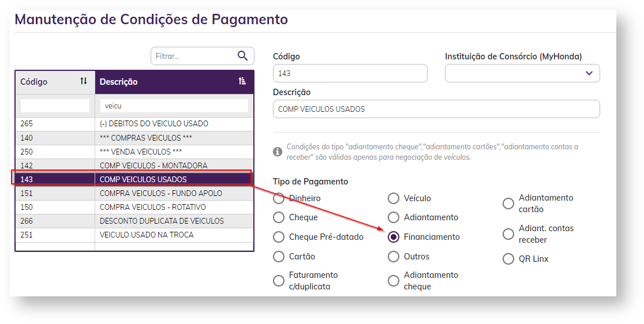
Task: Select the QR Linx radio button
Action: (x=508, y=259)
